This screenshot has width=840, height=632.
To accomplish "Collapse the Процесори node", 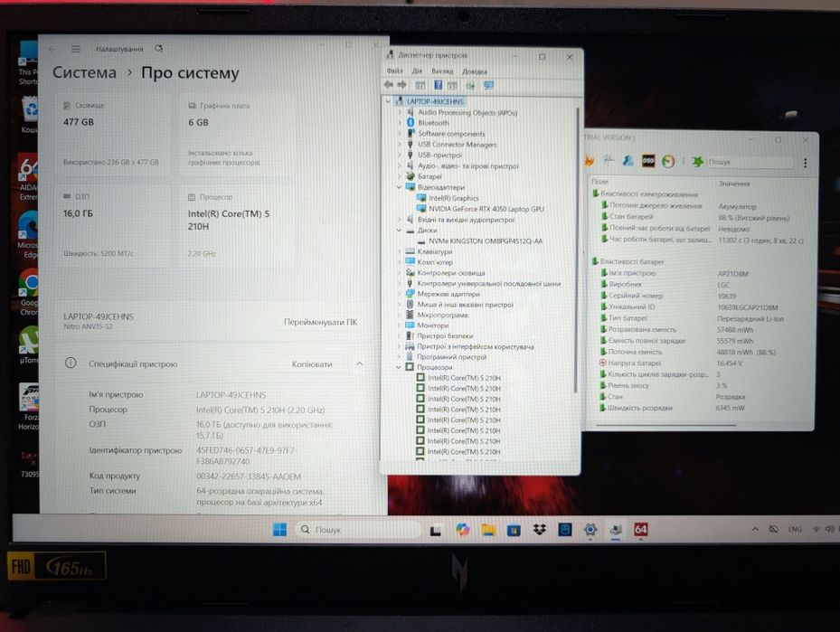I will click(x=399, y=367).
